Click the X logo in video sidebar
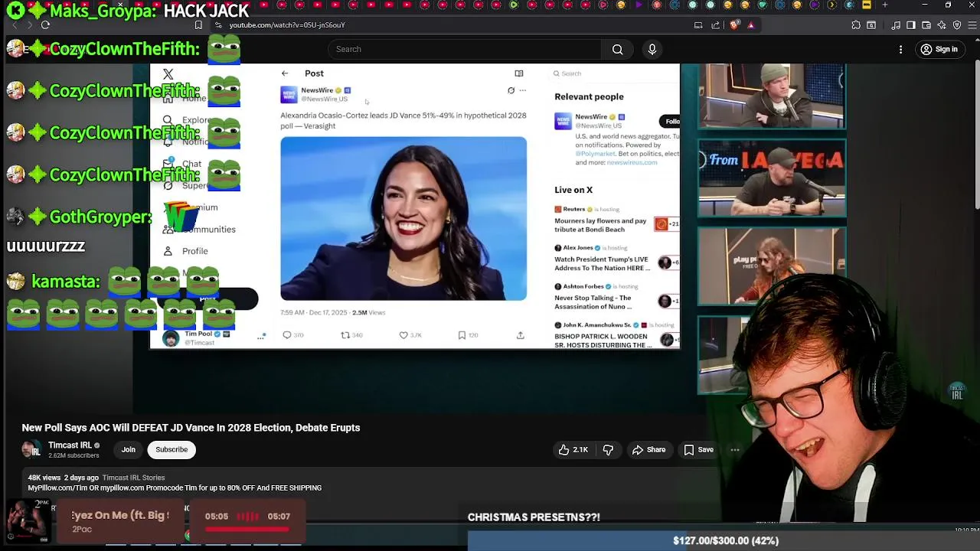This screenshot has width=980, height=551. coord(168,74)
